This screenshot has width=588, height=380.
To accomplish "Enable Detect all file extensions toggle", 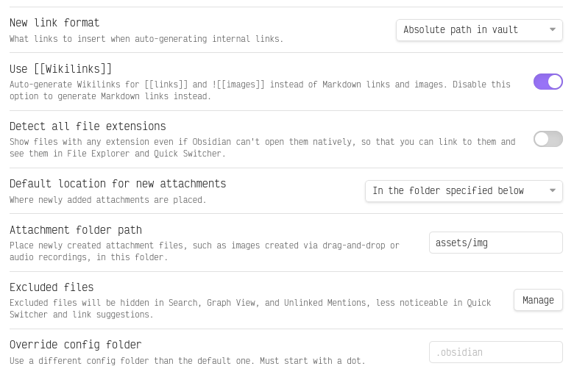I will [548, 139].
